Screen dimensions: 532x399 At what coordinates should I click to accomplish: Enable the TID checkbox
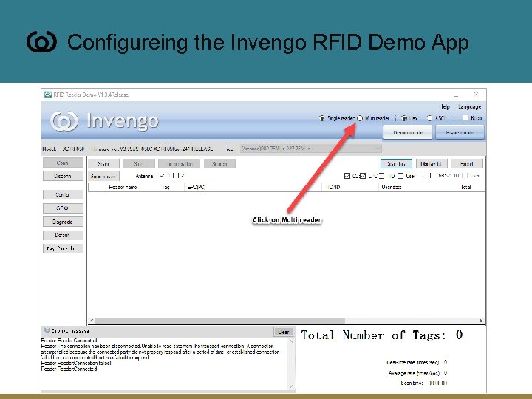pyautogui.click(x=382, y=176)
